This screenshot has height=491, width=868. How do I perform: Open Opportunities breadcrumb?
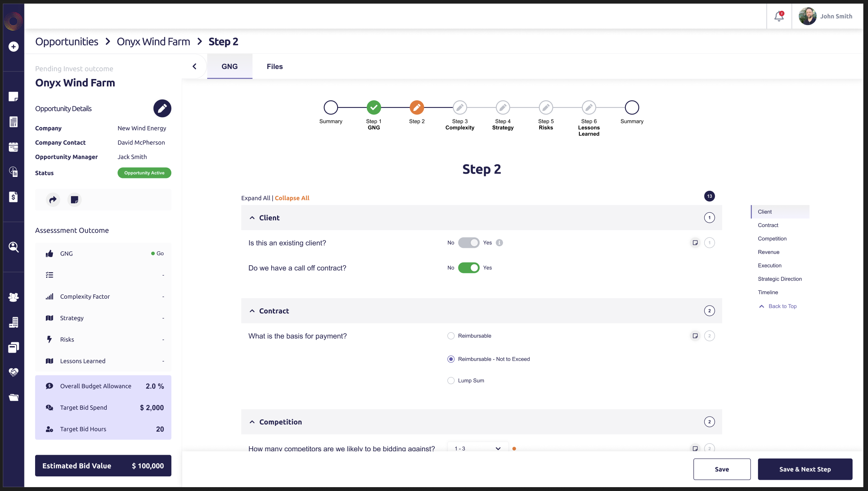(67, 42)
